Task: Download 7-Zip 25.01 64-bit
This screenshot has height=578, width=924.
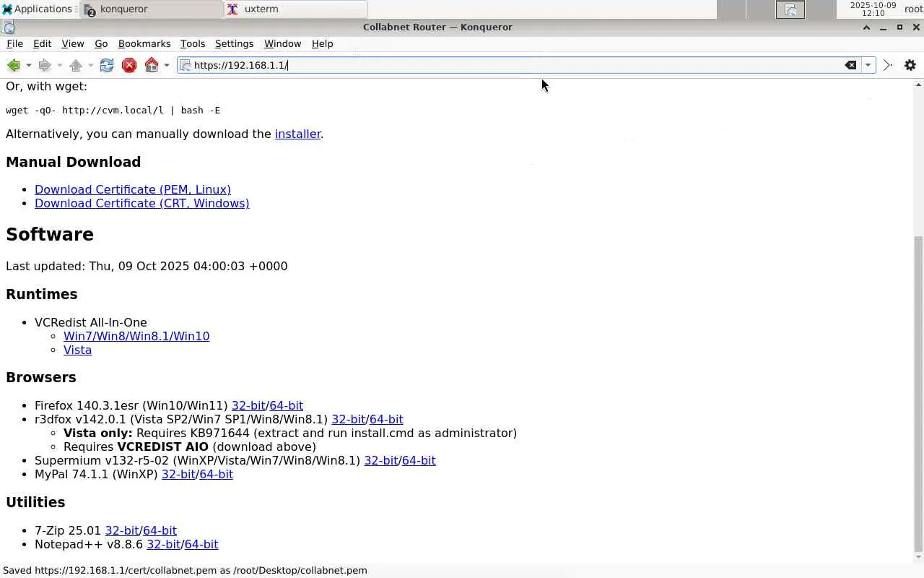Action: pos(160,530)
